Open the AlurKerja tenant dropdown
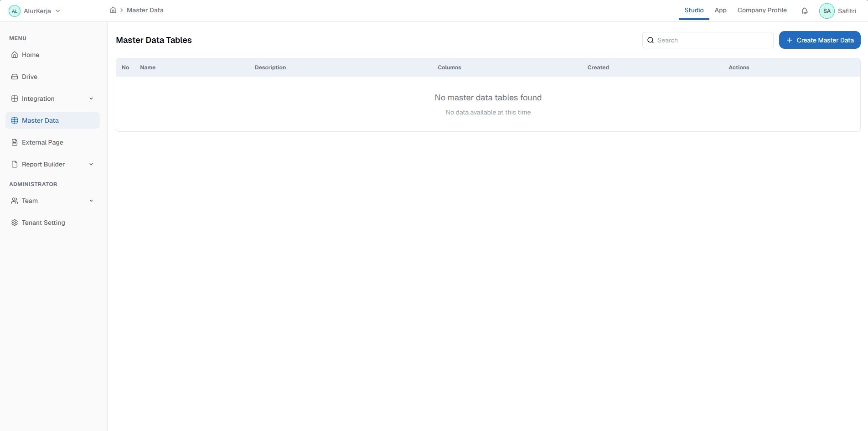Image resolution: width=868 pixels, height=431 pixels. pyautogui.click(x=58, y=11)
